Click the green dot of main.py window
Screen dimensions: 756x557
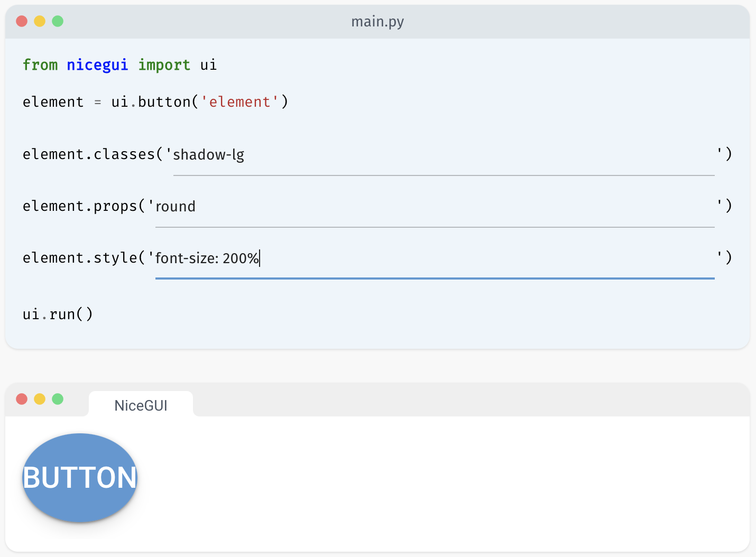58,21
